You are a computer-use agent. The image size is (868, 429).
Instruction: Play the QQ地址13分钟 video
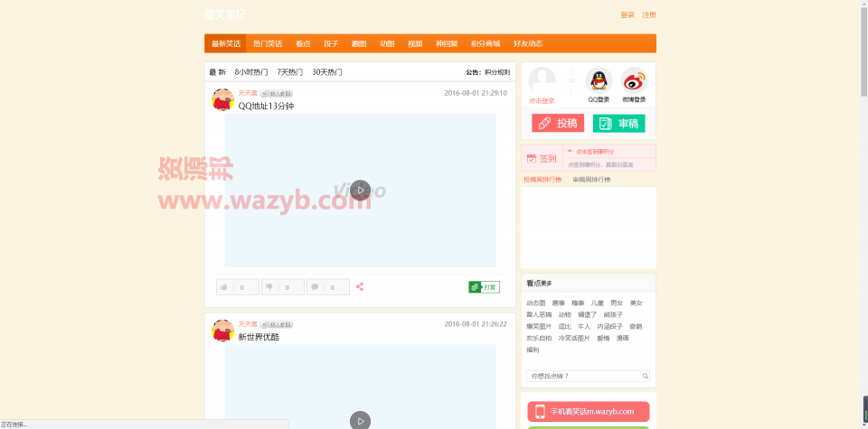tap(361, 191)
